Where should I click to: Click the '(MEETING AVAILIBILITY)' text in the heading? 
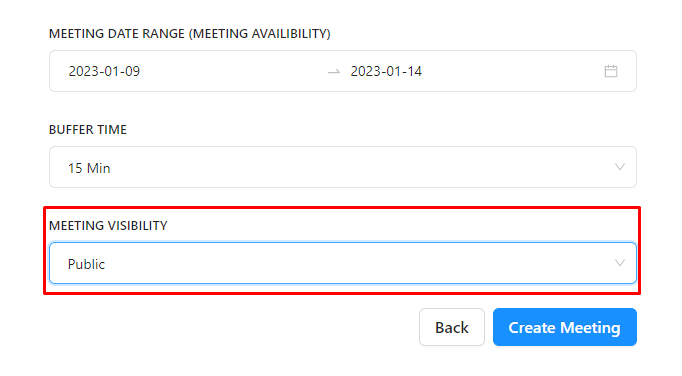pos(260,34)
